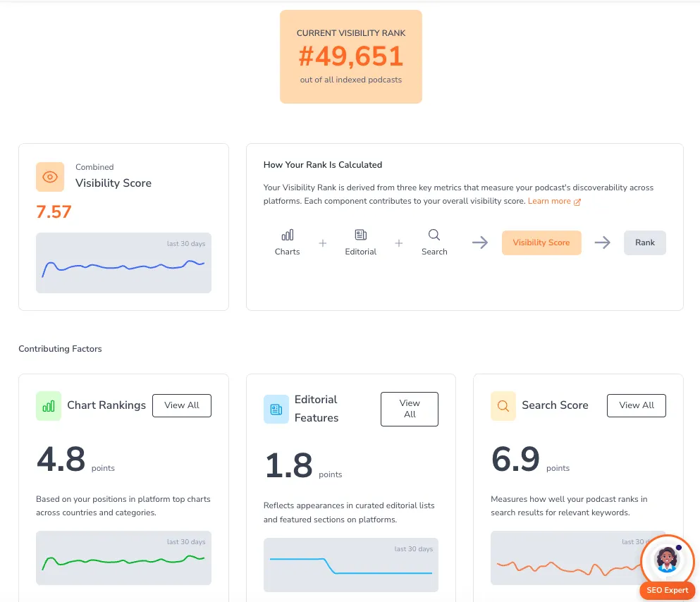Screen dimensions: 700x602
Task: Click the Visibility Score 30-day chart
Action: click(x=123, y=263)
